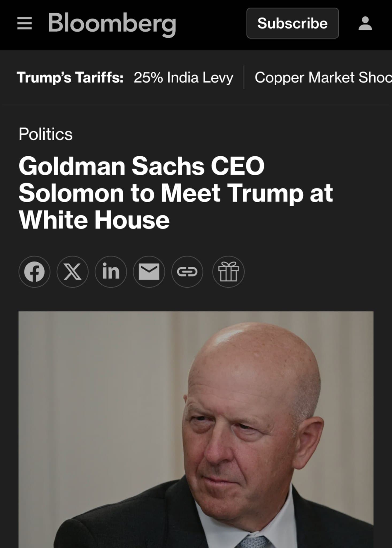Gift this article to someone
Screen dimensions: 392x548
coord(229,272)
